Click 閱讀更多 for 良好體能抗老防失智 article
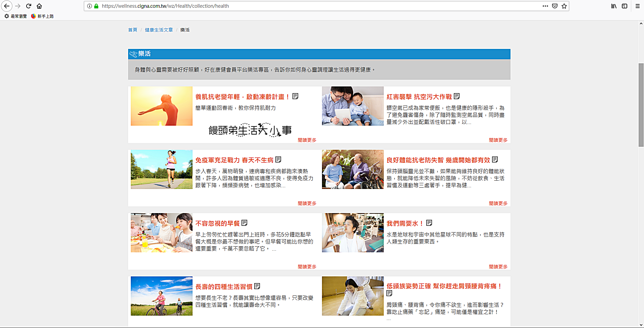This screenshot has height=328, width=644. (498, 203)
